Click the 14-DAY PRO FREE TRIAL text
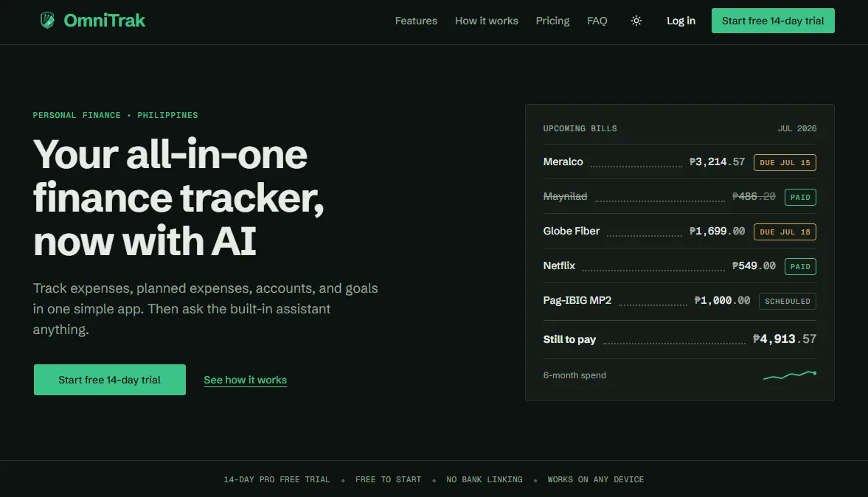Screen dimensions: 868x497 click(277, 479)
